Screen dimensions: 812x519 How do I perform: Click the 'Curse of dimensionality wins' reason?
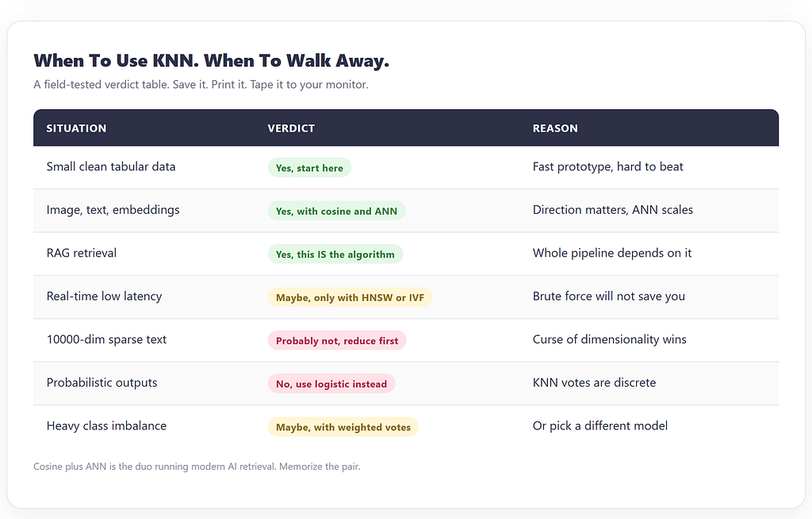pyautogui.click(x=610, y=339)
